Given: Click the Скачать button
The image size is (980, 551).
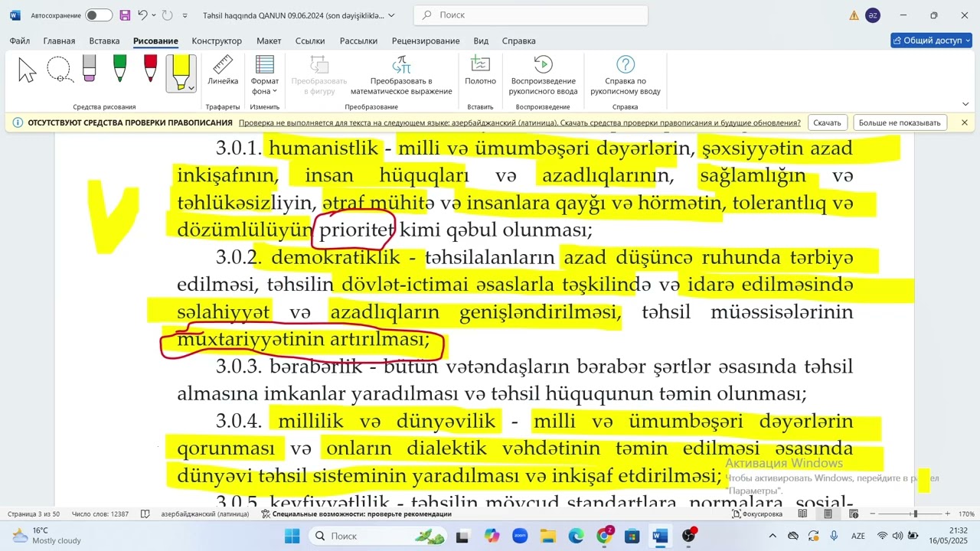Looking at the screenshot, I should point(827,122).
